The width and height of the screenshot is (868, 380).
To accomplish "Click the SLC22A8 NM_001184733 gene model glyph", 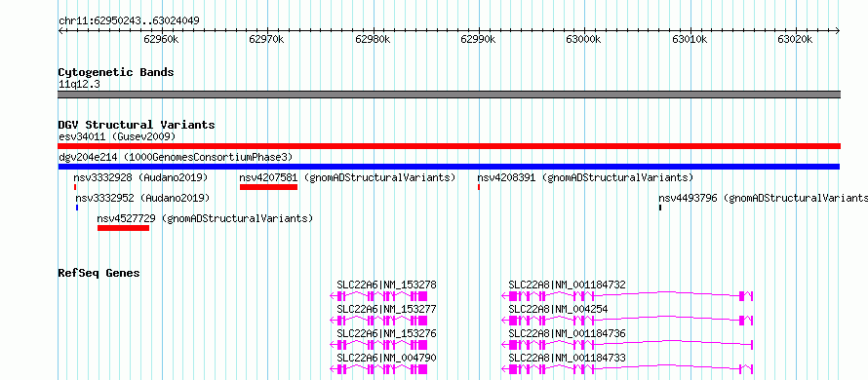I will point(627,369).
